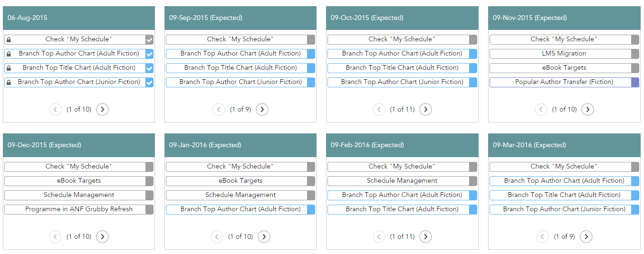
Task: Select the 09-Nov-2015 (Expected) card header
Action: point(564,18)
